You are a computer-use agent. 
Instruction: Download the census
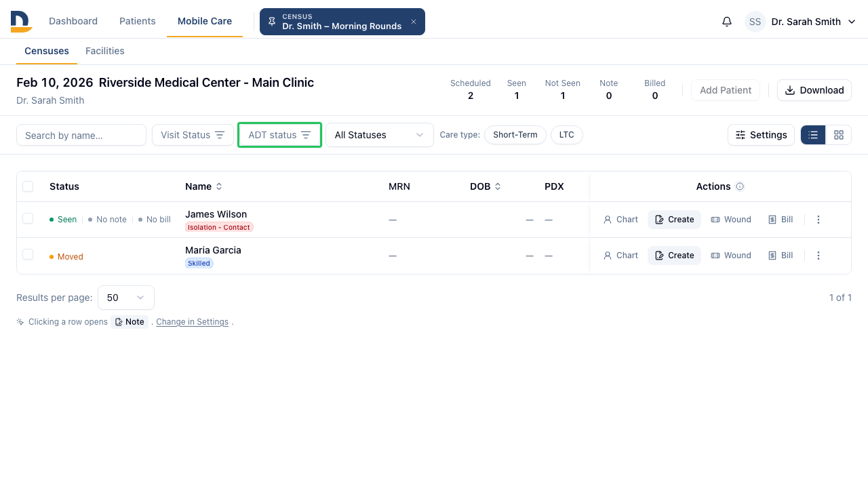814,90
